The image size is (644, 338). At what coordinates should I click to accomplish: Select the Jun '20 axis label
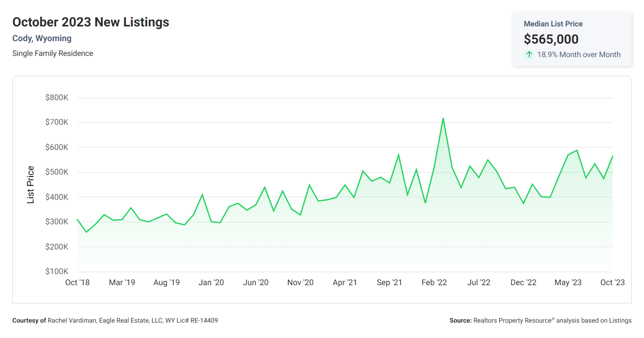coord(255,282)
